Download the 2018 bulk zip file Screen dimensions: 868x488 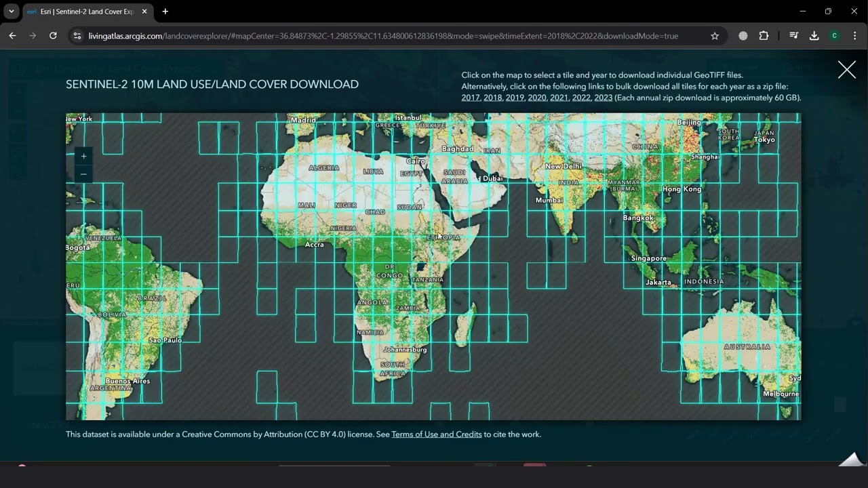pyautogui.click(x=493, y=98)
